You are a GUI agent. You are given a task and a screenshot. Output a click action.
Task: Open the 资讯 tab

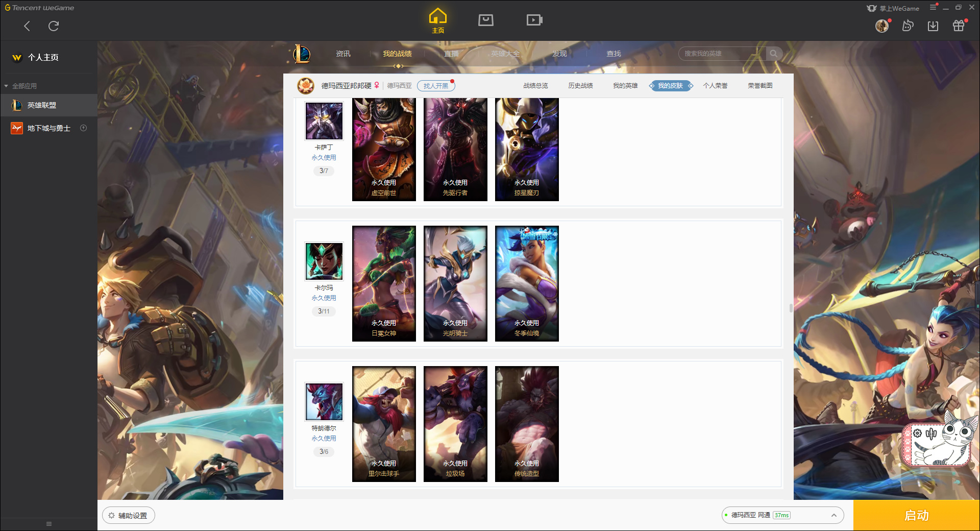(343, 54)
